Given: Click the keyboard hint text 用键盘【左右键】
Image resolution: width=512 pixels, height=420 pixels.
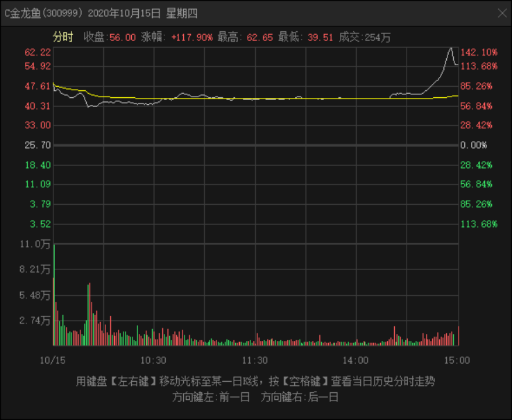Looking at the screenshot, I should point(117,381).
